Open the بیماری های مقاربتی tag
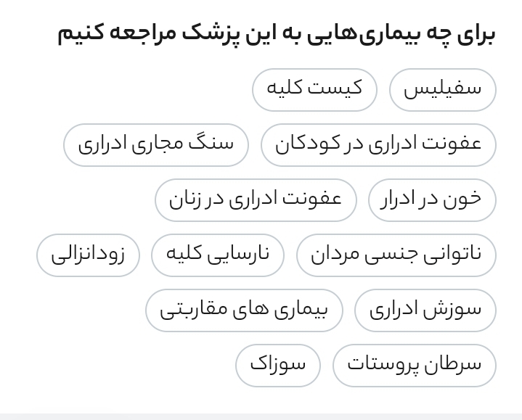The image size is (522, 420). (x=244, y=310)
